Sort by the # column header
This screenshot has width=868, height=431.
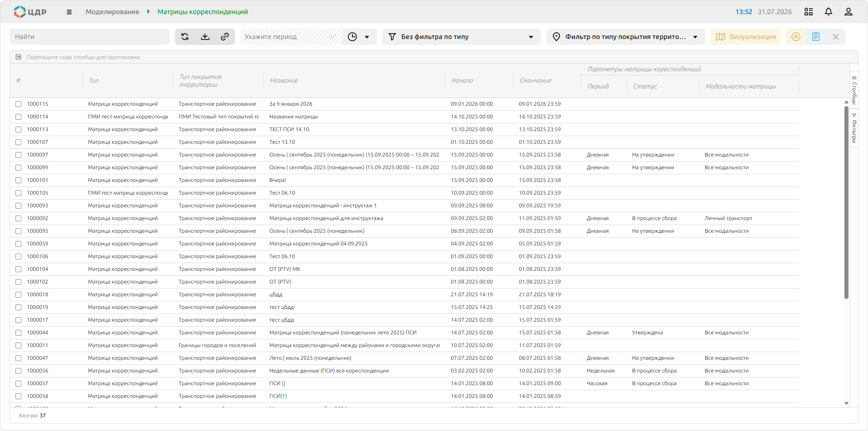18,80
